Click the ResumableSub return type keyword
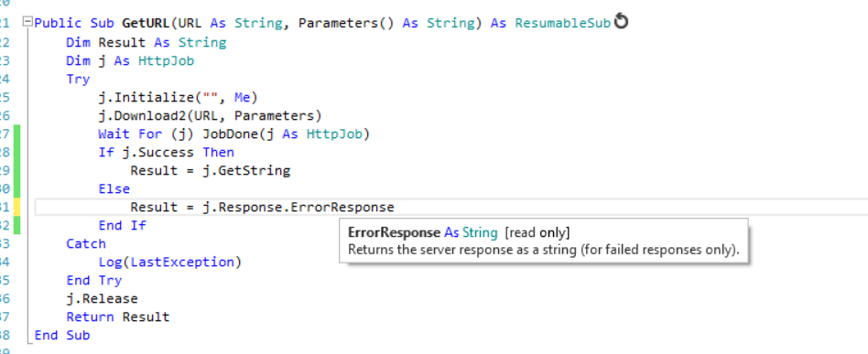Image resolution: width=868 pixels, height=354 pixels. (x=562, y=24)
